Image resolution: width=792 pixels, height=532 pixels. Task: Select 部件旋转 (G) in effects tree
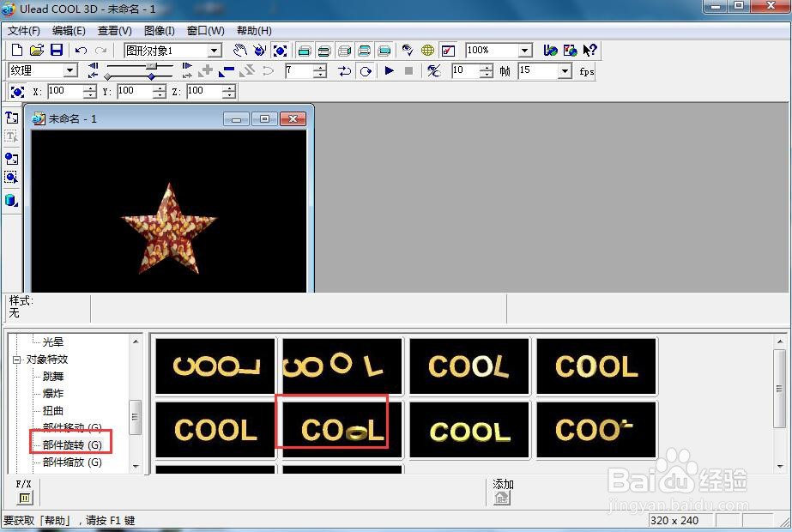[72, 445]
